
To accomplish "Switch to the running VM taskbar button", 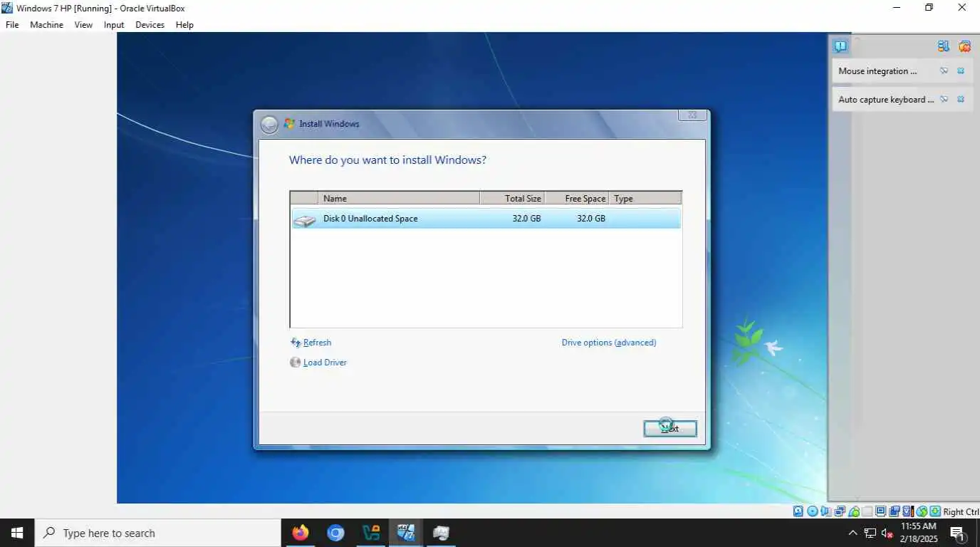I will pos(406,533).
